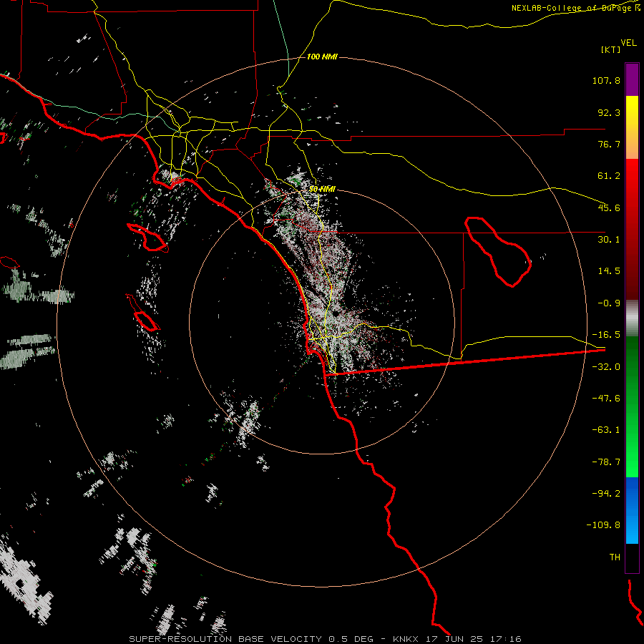644x644 pixels.
Task: Pick the yellow-orange segment of the velocity scale
Action: coord(632,127)
